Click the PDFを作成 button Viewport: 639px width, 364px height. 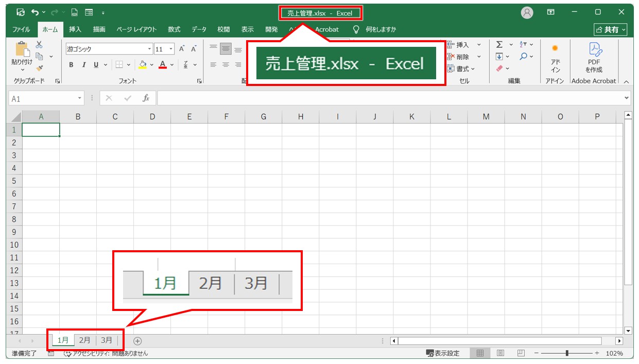[x=594, y=58]
